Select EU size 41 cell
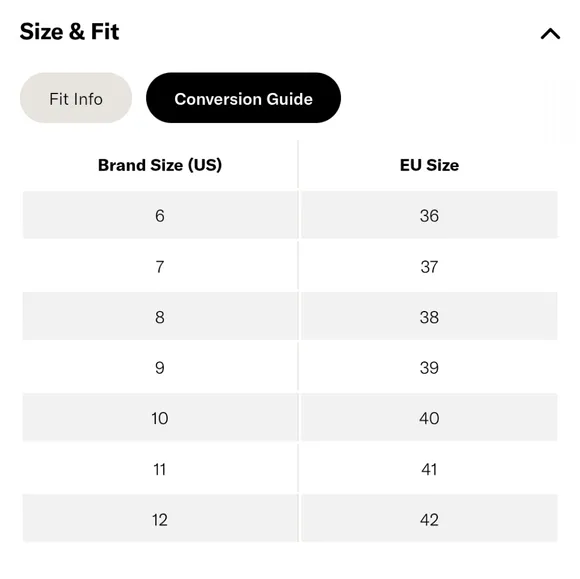Viewport: 580px width, 579px height. (x=429, y=468)
